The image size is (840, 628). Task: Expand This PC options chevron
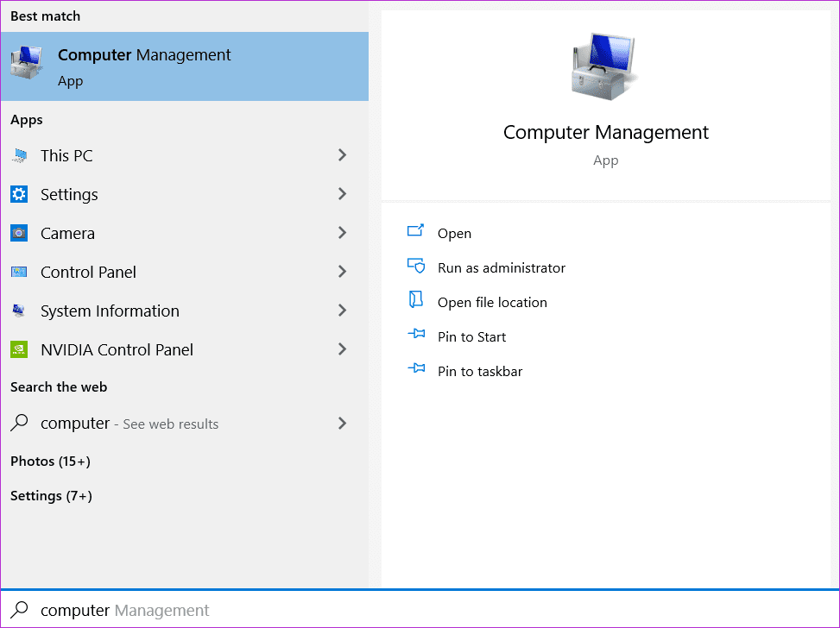[x=343, y=155]
